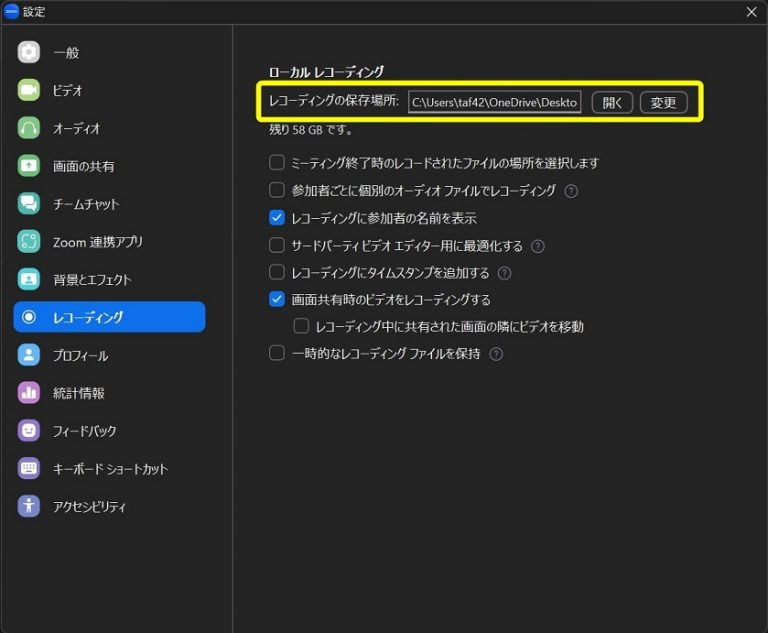Image resolution: width=768 pixels, height=633 pixels.
Task: Check 一時的なレコーディングファイルを保持 option
Action: (x=277, y=353)
